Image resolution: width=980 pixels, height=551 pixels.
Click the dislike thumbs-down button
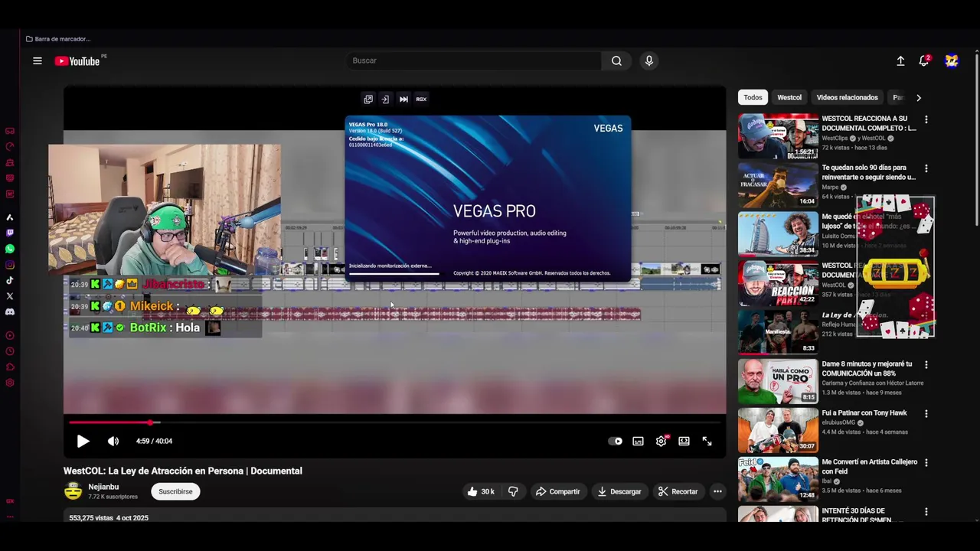[513, 491]
